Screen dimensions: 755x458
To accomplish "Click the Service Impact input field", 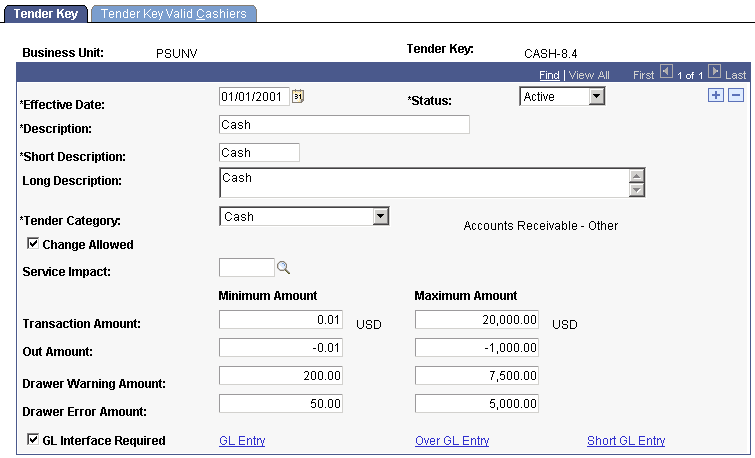I will [x=247, y=267].
